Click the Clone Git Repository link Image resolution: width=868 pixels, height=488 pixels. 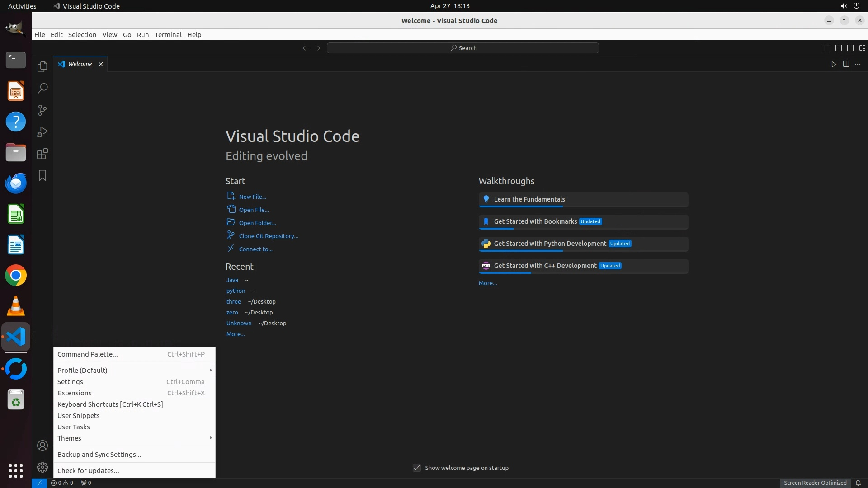point(268,236)
